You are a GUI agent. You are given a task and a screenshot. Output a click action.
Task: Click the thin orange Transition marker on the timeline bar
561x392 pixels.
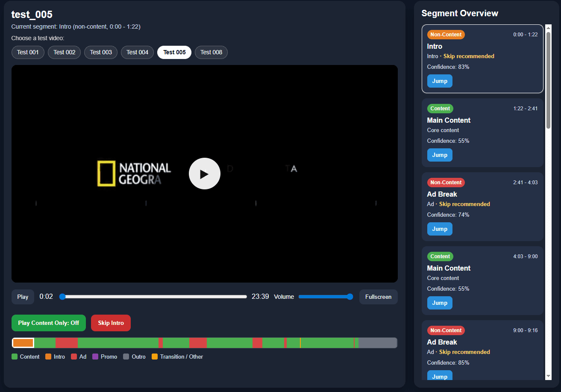(x=300, y=342)
